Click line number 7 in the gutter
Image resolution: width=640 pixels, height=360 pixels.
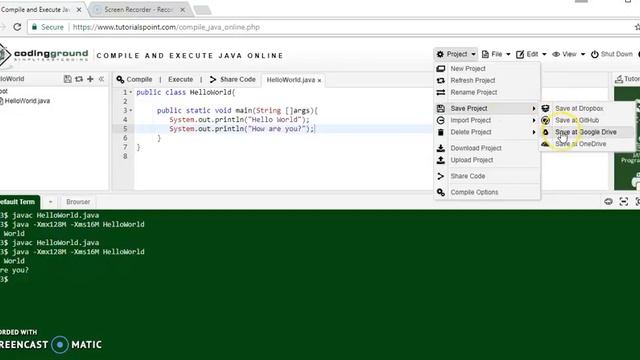click(x=125, y=147)
